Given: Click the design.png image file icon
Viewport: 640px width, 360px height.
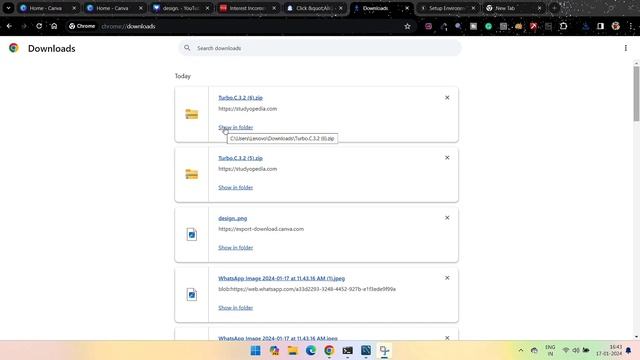Looking at the screenshot, I should 191,234.
